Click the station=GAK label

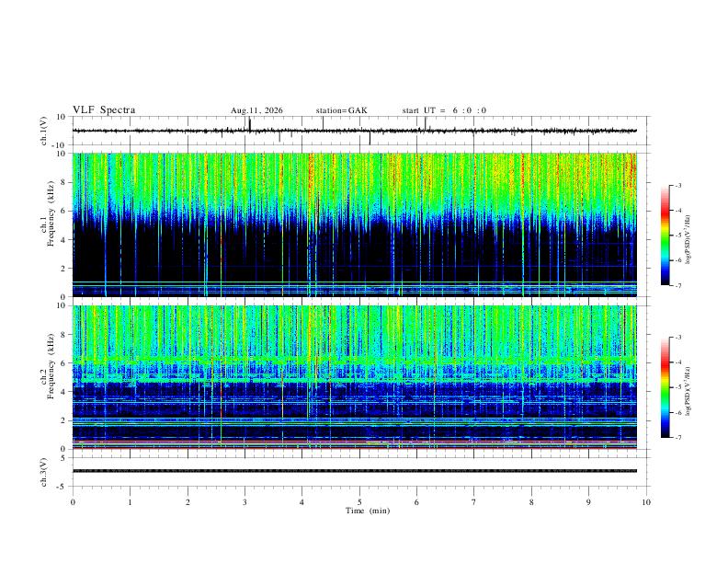coord(341,110)
